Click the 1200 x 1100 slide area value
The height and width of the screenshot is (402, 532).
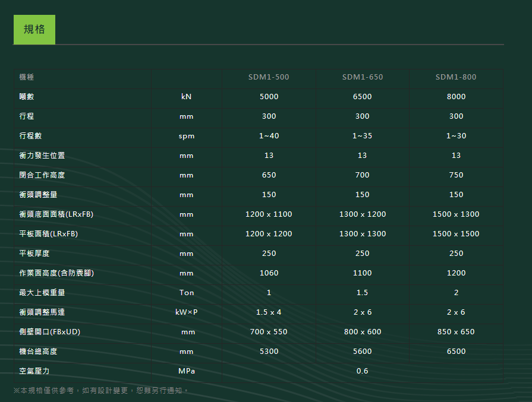[x=269, y=214]
